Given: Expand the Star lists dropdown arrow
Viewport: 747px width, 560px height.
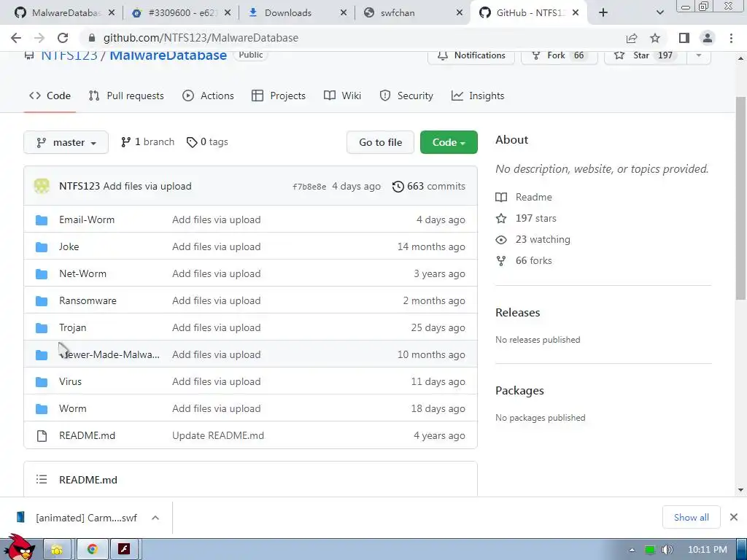Looking at the screenshot, I should (x=698, y=55).
